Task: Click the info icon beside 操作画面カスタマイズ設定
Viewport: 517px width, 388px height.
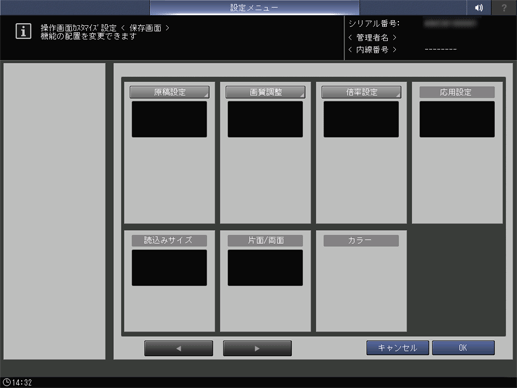Action: tap(23, 31)
